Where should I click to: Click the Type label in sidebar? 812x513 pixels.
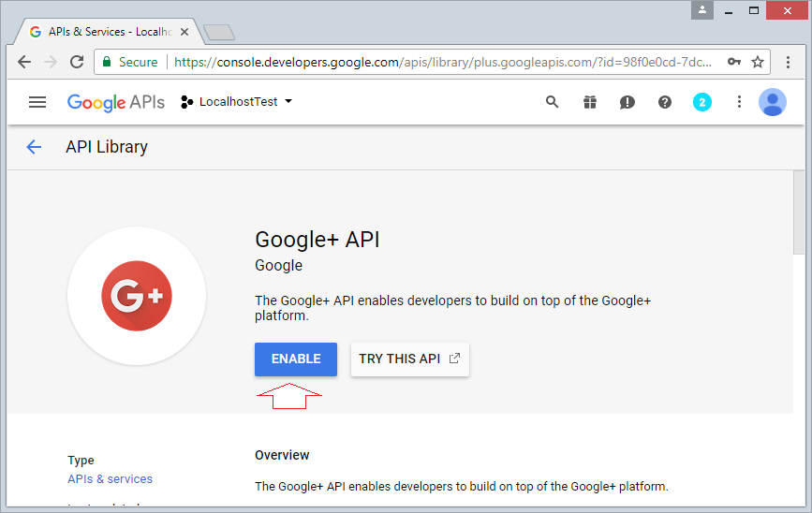(x=81, y=461)
